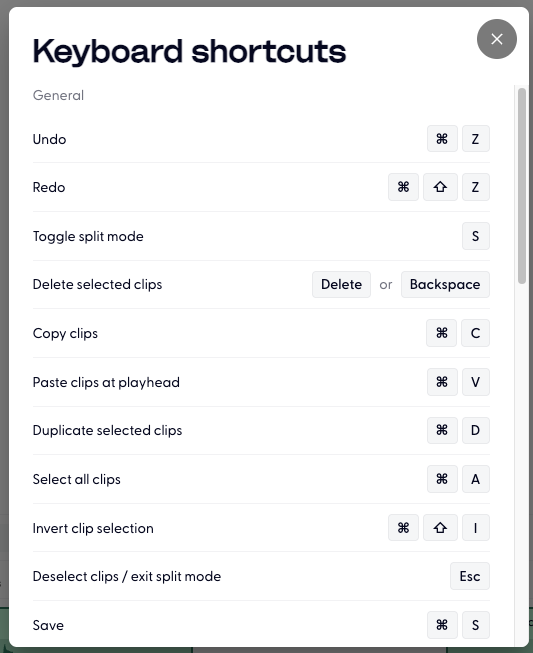The image size is (533, 653).
Task: Click the Command icon beside Copy clips
Action: 441,333
